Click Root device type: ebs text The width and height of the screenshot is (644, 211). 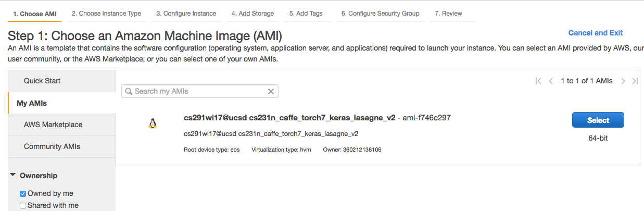211,150
